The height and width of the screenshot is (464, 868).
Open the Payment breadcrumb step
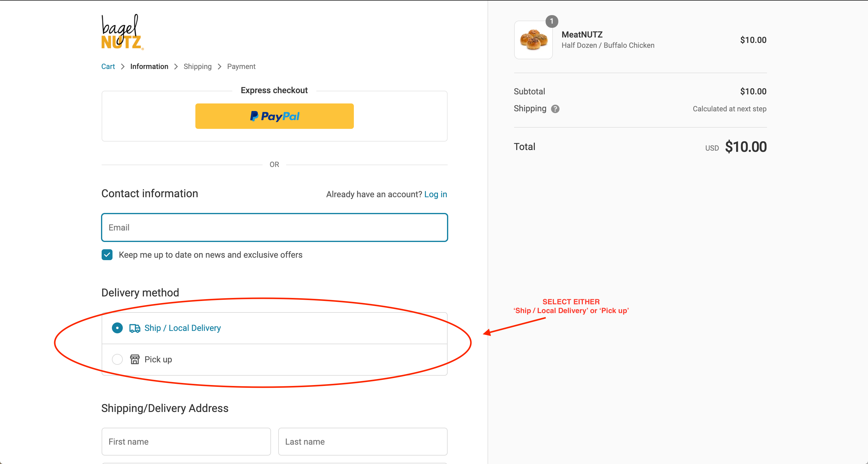click(241, 66)
